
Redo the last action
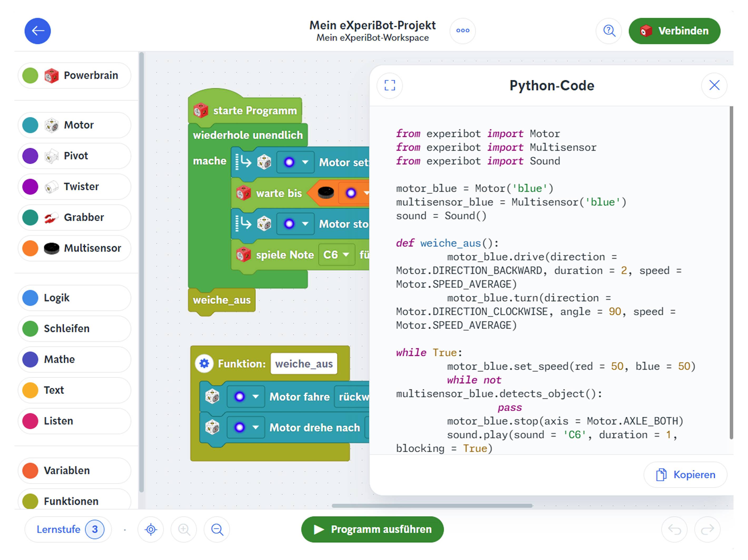click(x=707, y=529)
